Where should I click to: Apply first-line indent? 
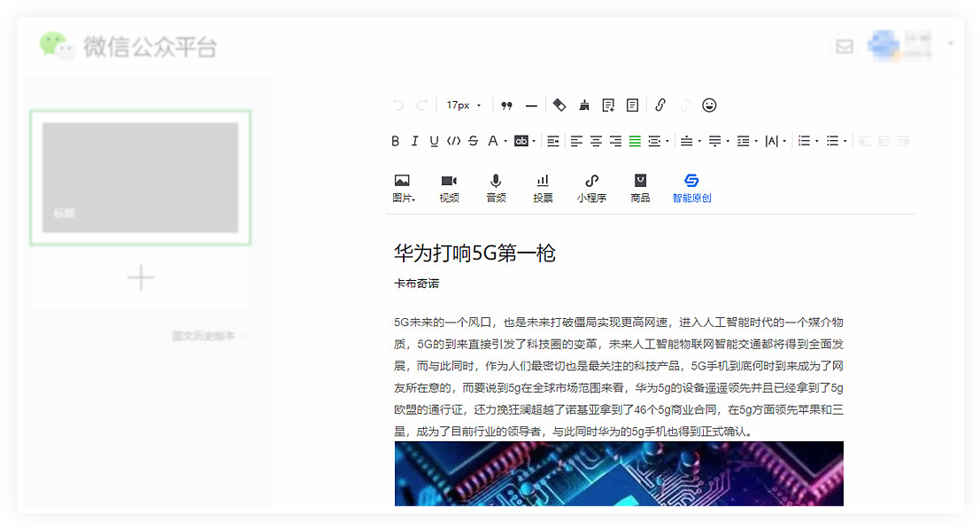(x=553, y=141)
